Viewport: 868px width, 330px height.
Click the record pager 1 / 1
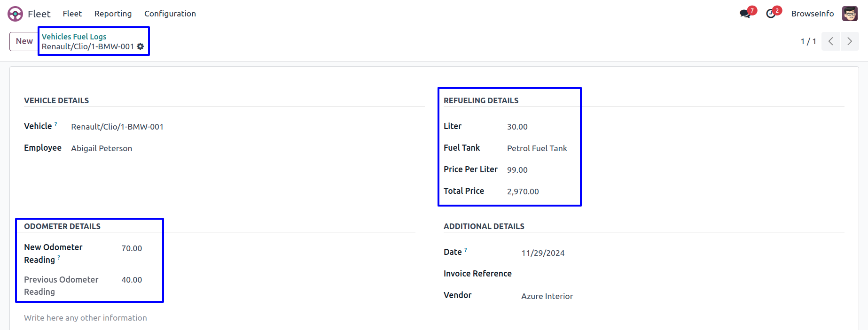tap(808, 41)
